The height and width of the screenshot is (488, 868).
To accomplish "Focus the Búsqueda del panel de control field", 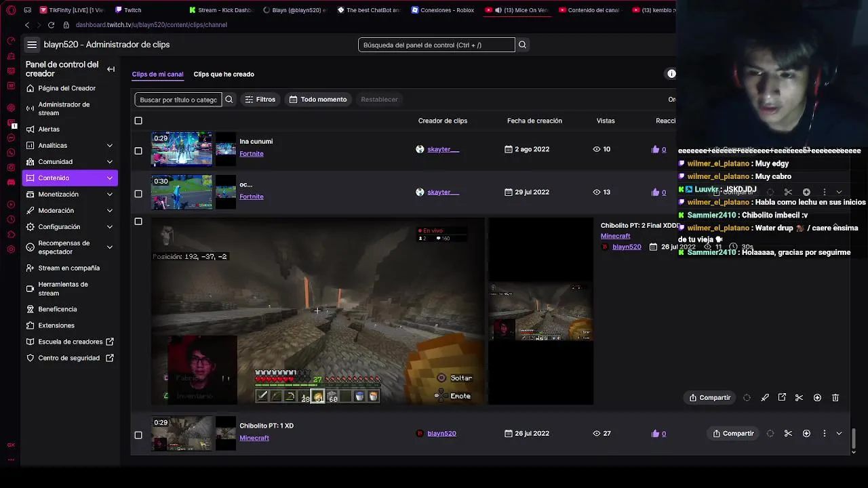I will pyautogui.click(x=437, y=45).
